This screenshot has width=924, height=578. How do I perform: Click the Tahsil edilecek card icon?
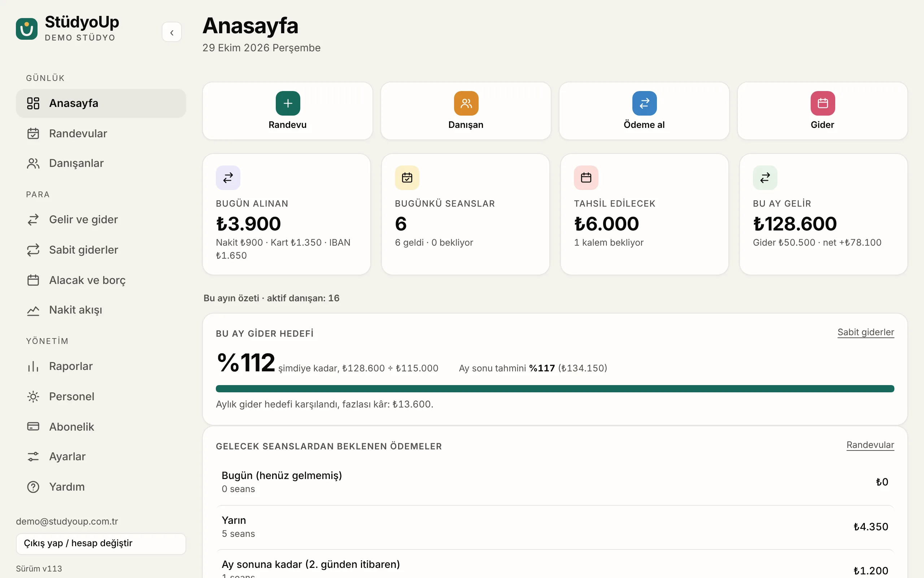tap(586, 178)
